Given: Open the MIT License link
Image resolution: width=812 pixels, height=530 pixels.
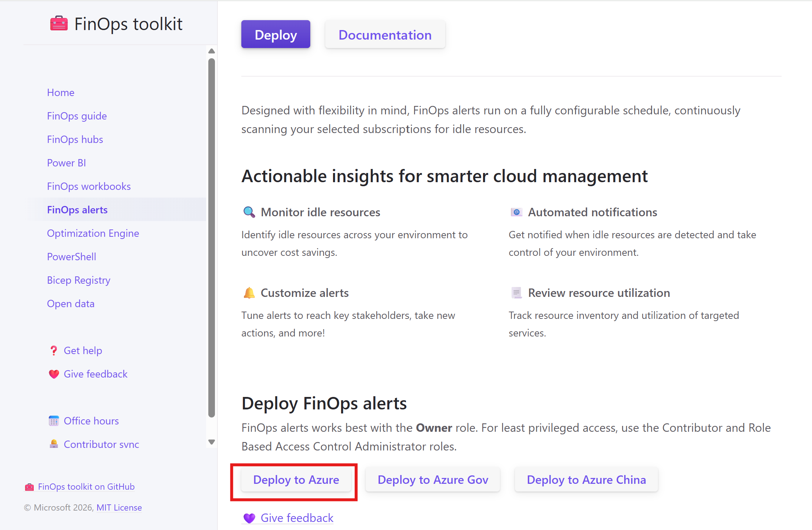Looking at the screenshot, I should [119, 507].
